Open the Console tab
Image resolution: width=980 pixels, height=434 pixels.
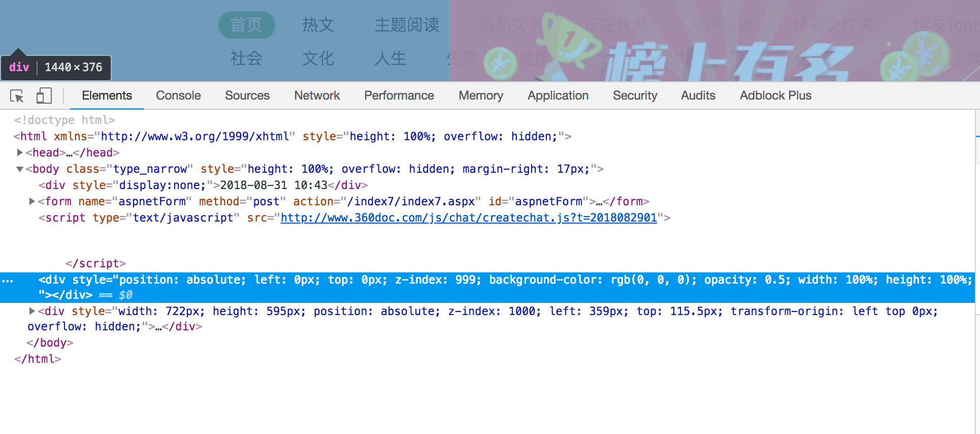coord(178,96)
